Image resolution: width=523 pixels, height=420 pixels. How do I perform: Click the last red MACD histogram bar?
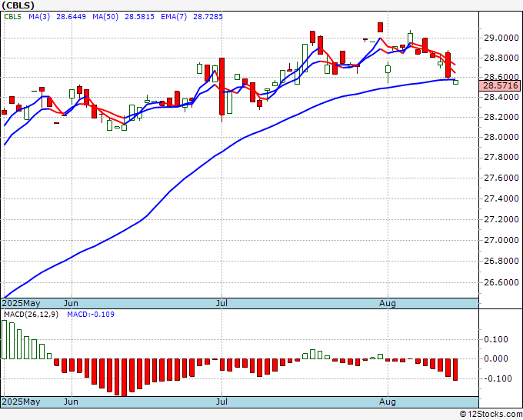(455, 370)
